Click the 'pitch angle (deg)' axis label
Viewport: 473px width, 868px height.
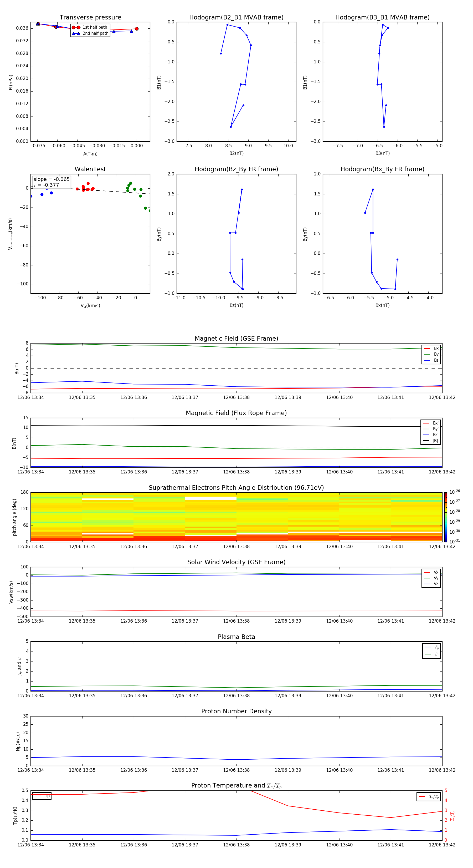coord(14,517)
